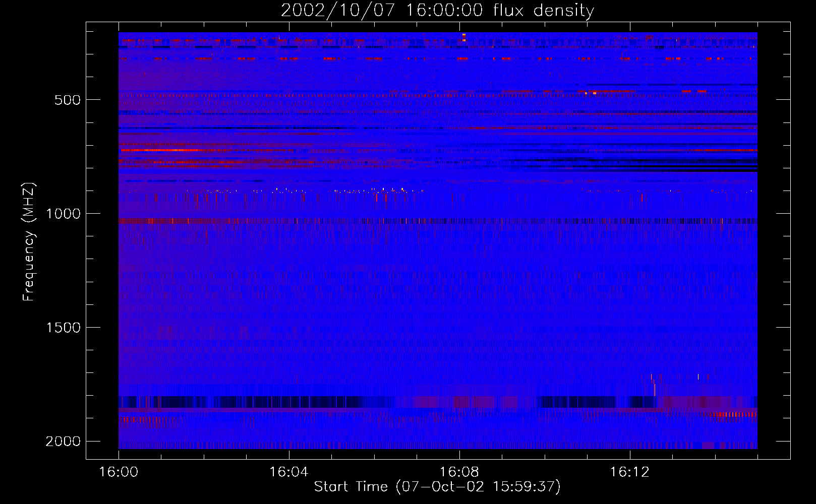Click the "Frequency (MHZ)" axis label
Image resolution: width=816 pixels, height=504 pixels.
click(x=29, y=242)
